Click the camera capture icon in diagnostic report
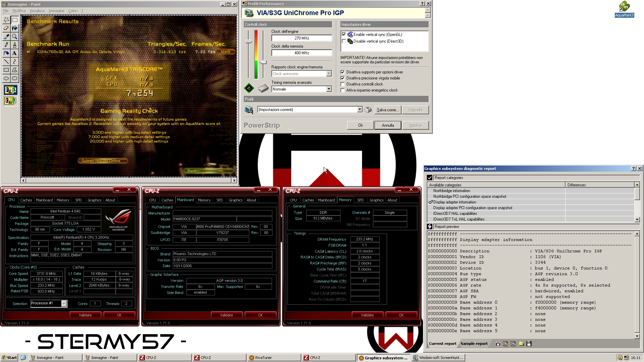Screen dimensions: 644x362 pos(498,344)
